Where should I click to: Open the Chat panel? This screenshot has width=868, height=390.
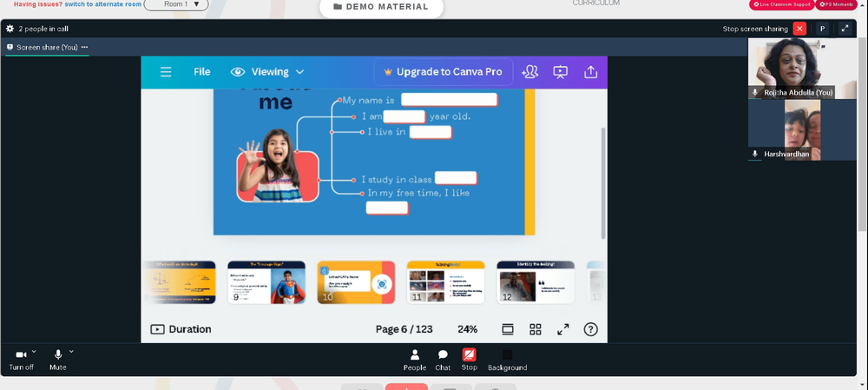[443, 360]
